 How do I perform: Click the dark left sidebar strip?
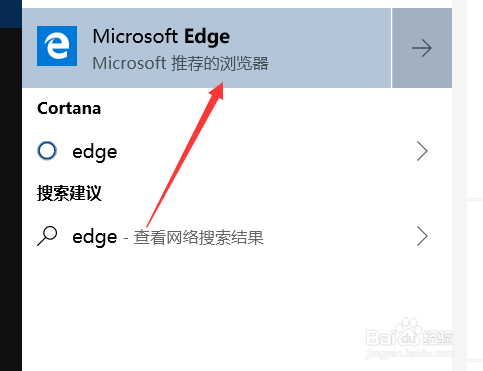click(11, 199)
